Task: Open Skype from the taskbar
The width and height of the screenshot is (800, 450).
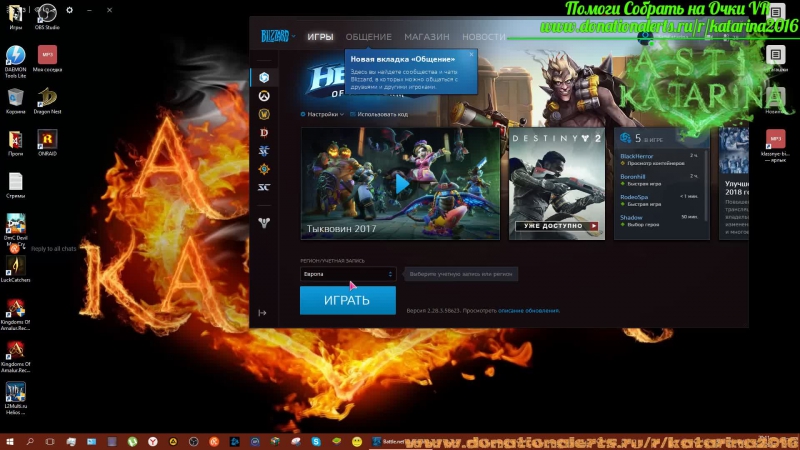Action: click(316, 441)
